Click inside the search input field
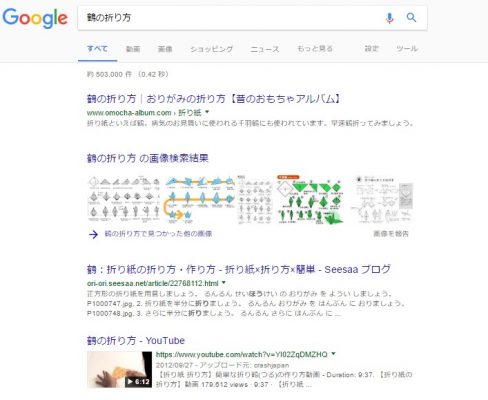The height and width of the screenshot is (400, 488). click(230, 18)
